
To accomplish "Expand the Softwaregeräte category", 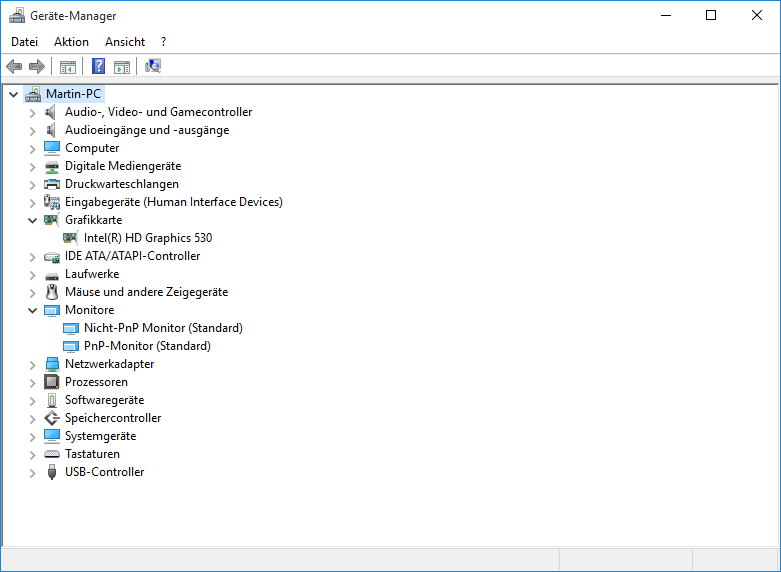I will pyautogui.click(x=33, y=401).
